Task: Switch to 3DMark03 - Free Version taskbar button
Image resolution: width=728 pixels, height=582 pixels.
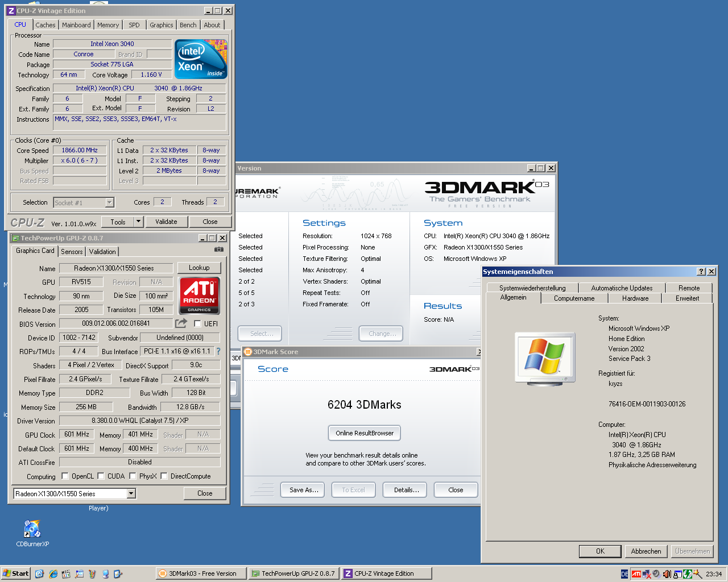Action: tap(201, 573)
